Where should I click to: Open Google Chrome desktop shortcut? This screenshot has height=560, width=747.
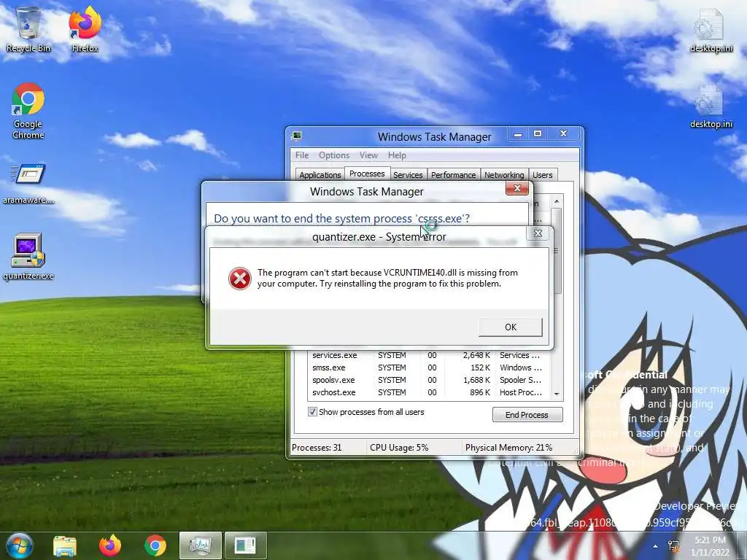coord(28,111)
